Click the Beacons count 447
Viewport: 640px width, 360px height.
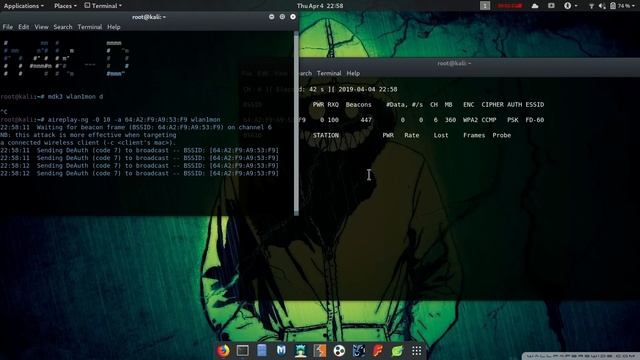pyautogui.click(x=366, y=120)
